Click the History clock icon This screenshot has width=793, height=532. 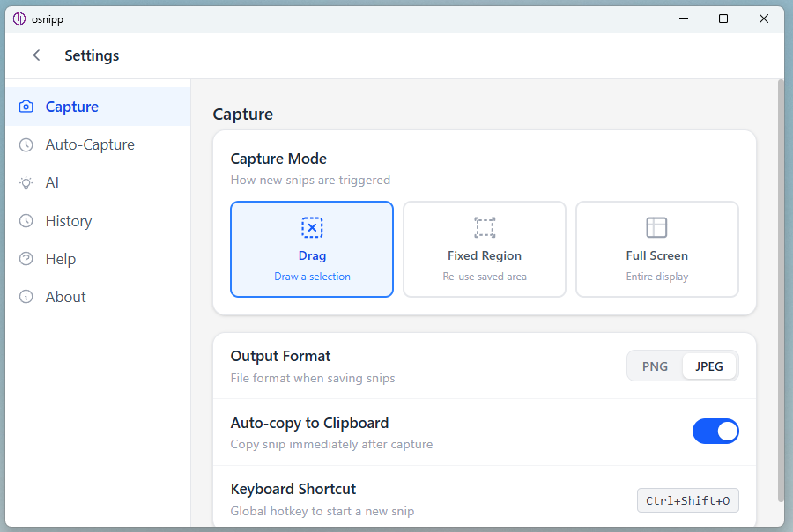pos(26,220)
